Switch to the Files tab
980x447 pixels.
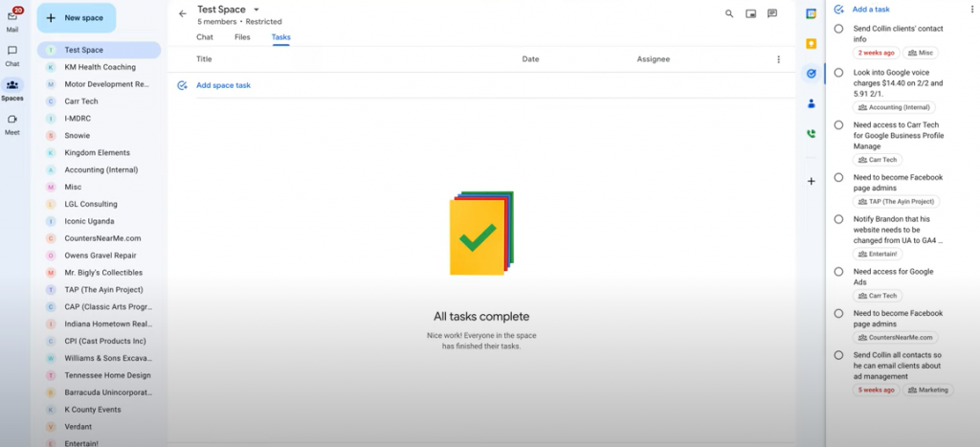242,37
